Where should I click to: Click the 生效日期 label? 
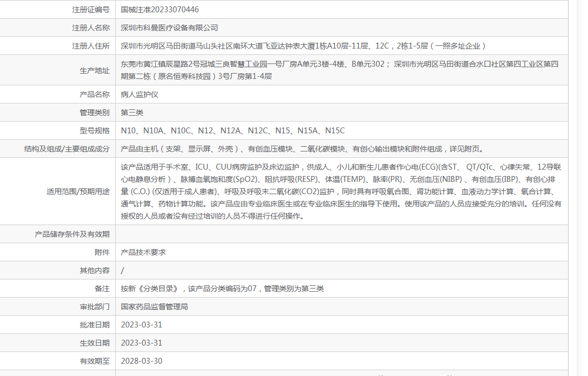click(x=94, y=343)
